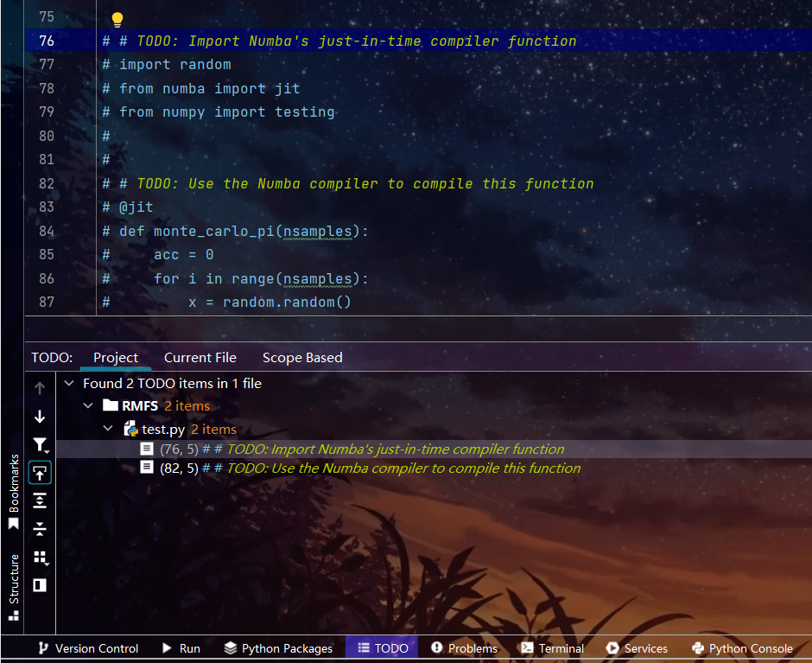This screenshot has width=812, height=663.
Task: Toggle the Preview Source panel icon
Action: 40,585
